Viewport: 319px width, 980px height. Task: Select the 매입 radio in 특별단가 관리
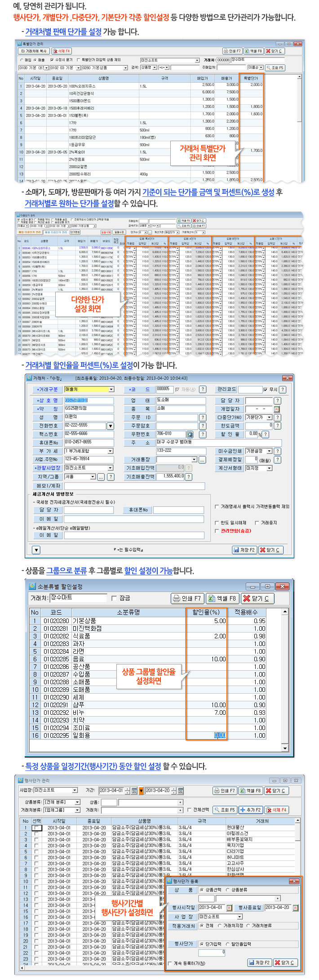[22, 59]
